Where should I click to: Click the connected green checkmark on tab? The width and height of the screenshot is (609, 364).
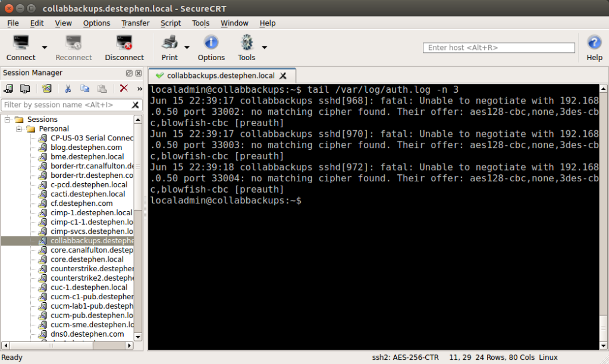point(159,76)
